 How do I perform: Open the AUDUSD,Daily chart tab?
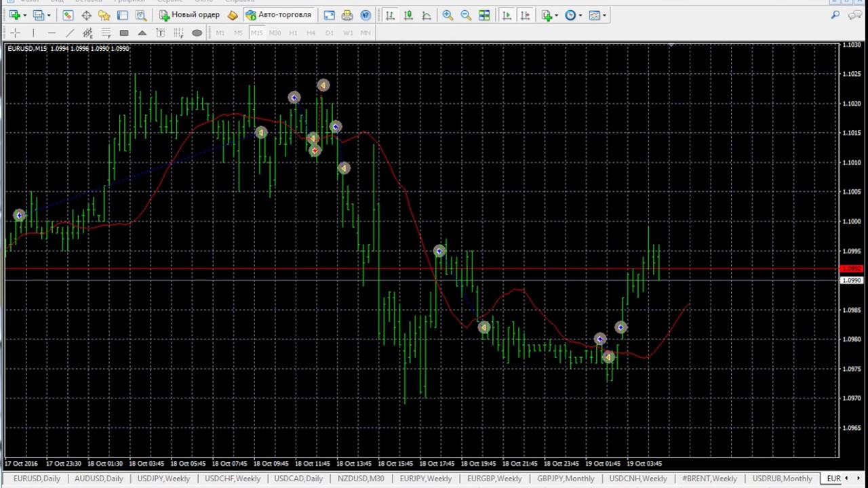point(99,479)
